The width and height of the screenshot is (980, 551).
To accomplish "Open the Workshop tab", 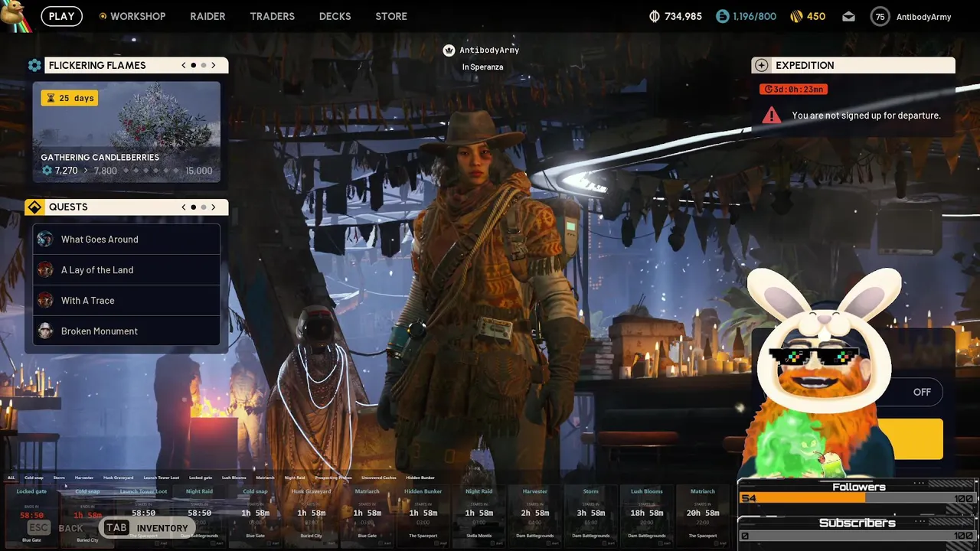I will 138,16.
